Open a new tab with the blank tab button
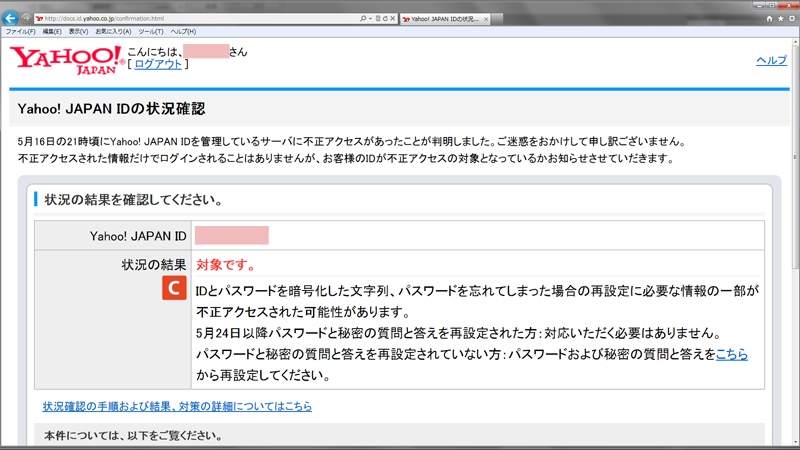This screenshot has height=450, width=800. tap(497, 19)
